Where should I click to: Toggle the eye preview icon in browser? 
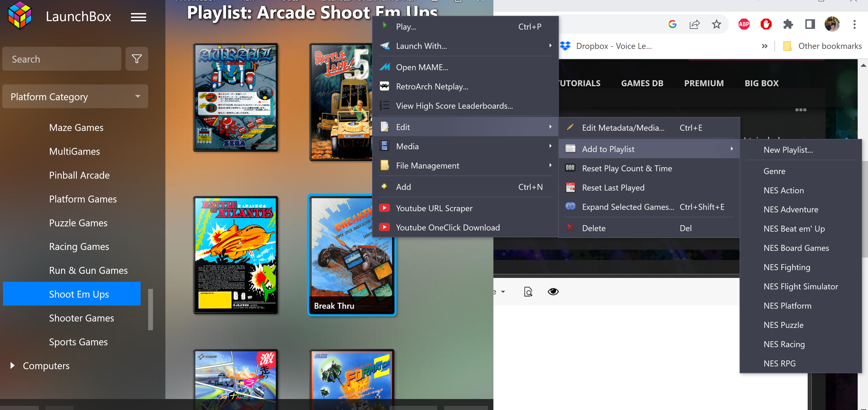tap(553, 292)
